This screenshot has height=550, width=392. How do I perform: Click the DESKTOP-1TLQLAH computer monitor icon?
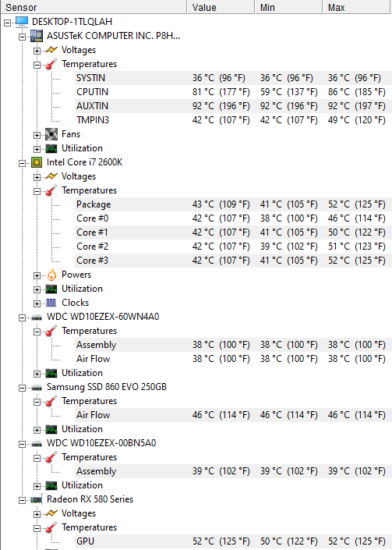coord(22,22)
